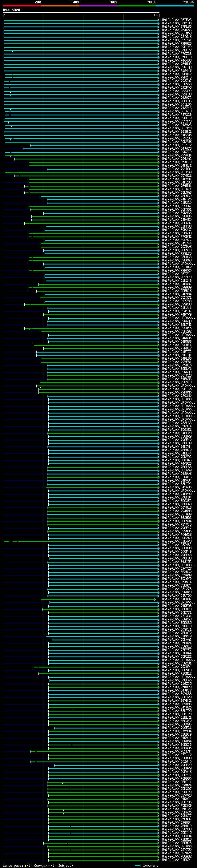This screenshot has width=197, height=868.
Task: Open hit UniRef100_B0M1B0
Action: point(177,23)
